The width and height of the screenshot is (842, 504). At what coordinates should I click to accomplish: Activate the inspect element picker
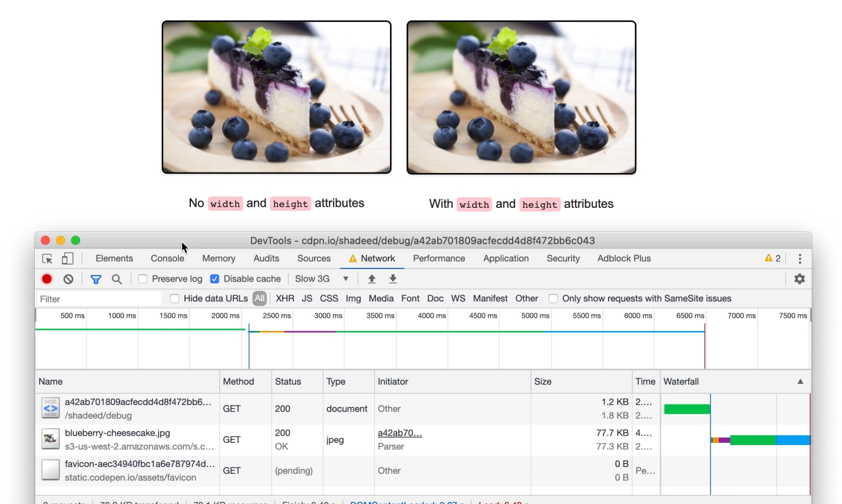pyautogui.click(x=48, y=258)
